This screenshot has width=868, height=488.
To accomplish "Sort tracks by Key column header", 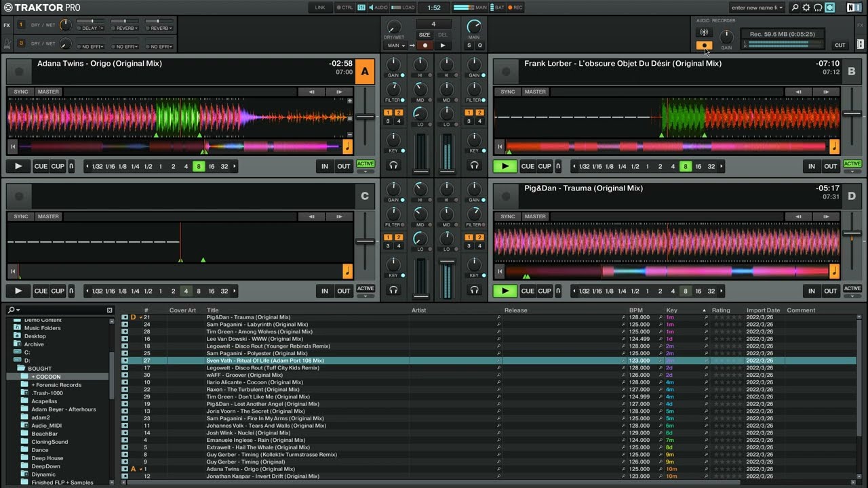I will click(671, 310).
